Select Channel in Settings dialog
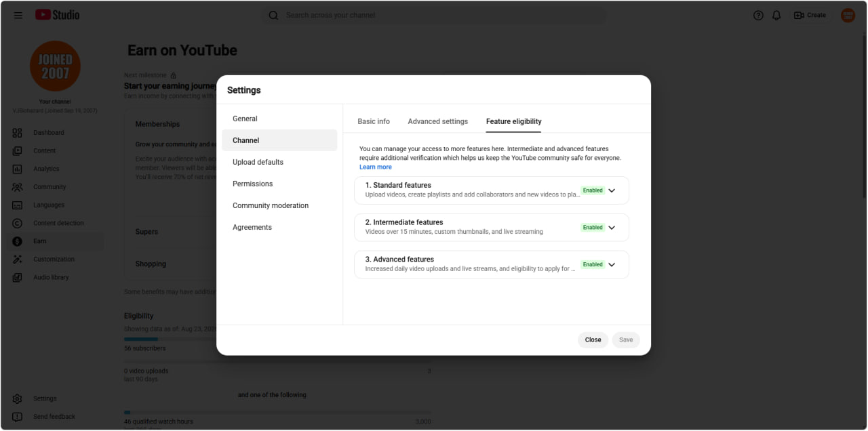 point(279,140)
